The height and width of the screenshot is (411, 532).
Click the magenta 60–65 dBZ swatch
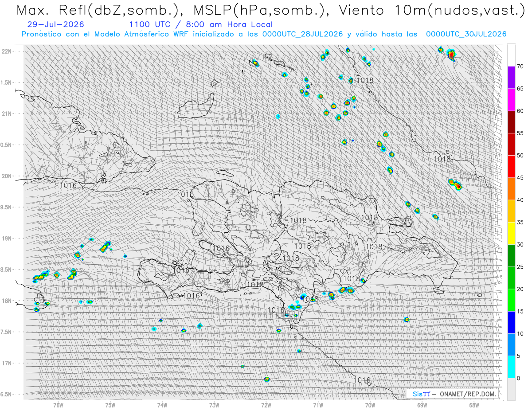pos(511,100)
